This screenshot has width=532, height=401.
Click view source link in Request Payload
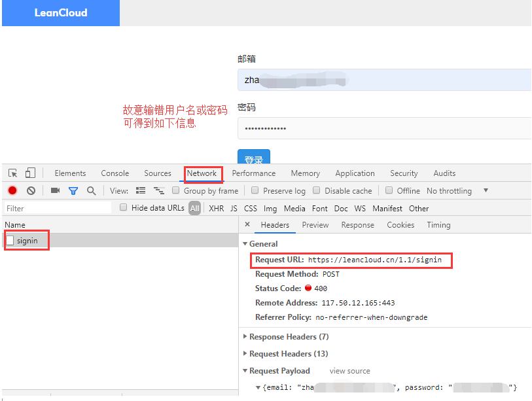[349, 371]
